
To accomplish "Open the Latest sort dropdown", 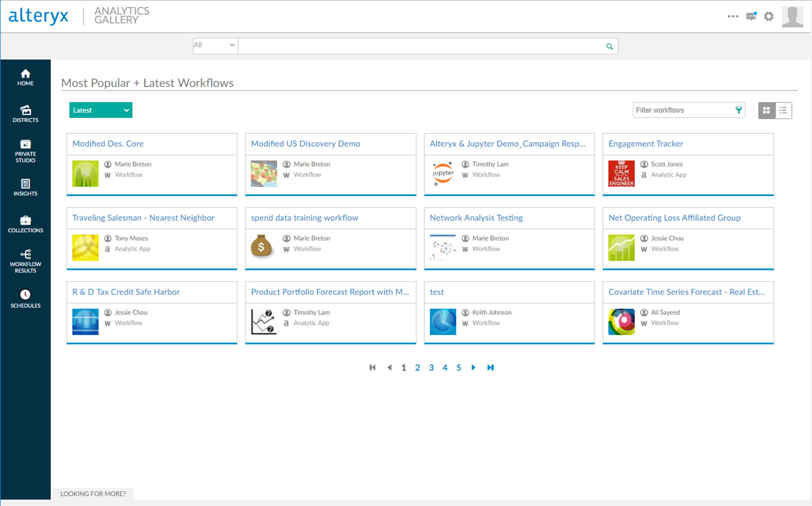I will click(101, 110).
